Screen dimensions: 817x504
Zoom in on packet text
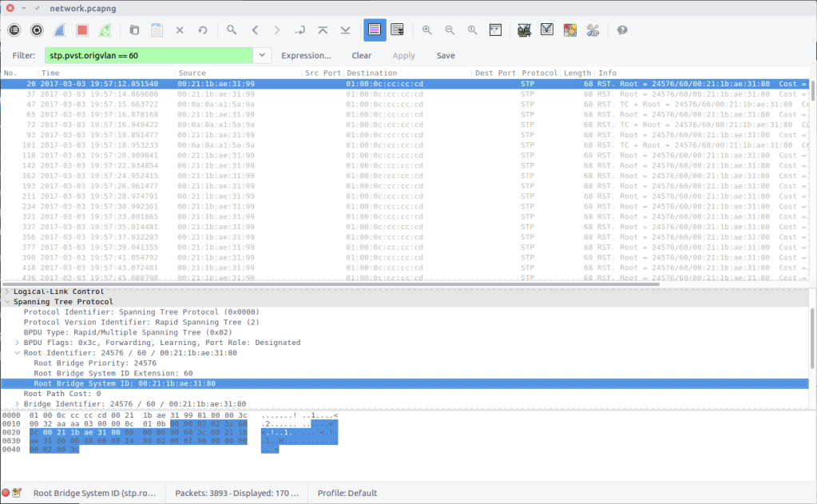pos(427,30)
